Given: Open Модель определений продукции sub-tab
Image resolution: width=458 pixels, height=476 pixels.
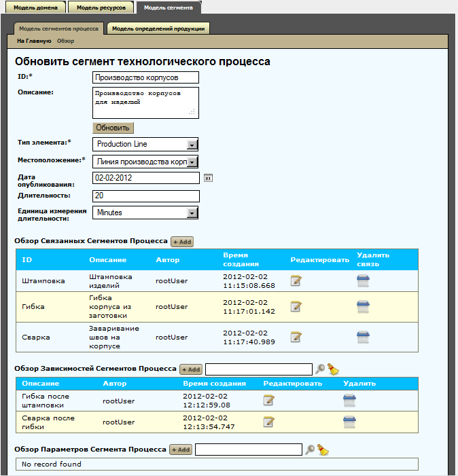Looking at the screenshot, I should pos(158,29).
